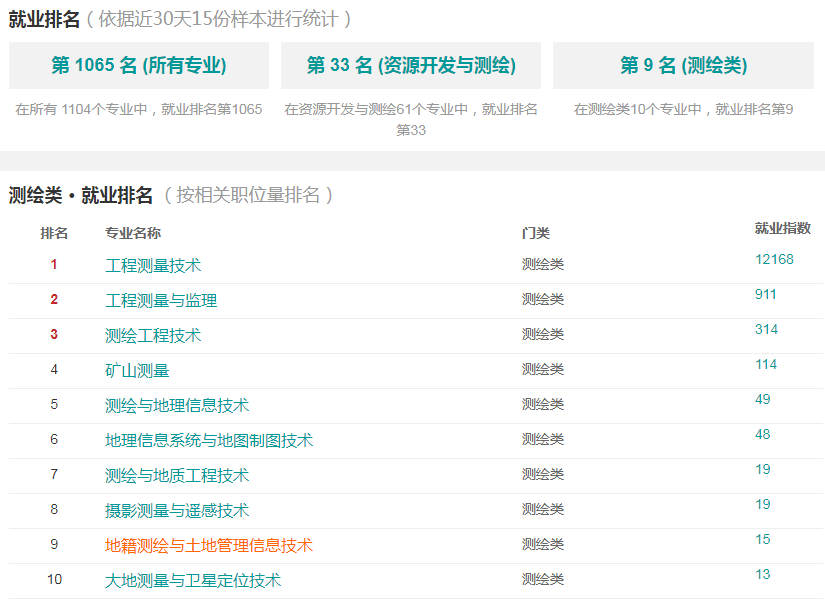Open the 工程测量技术 major link
The width and height of the screenshot is (825, 614).
[x=153, y=265]
